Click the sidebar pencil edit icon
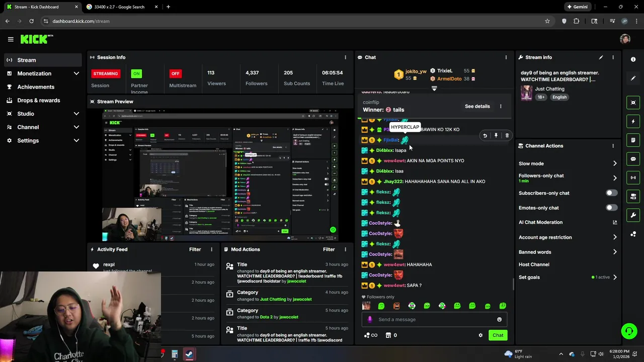 633,78
